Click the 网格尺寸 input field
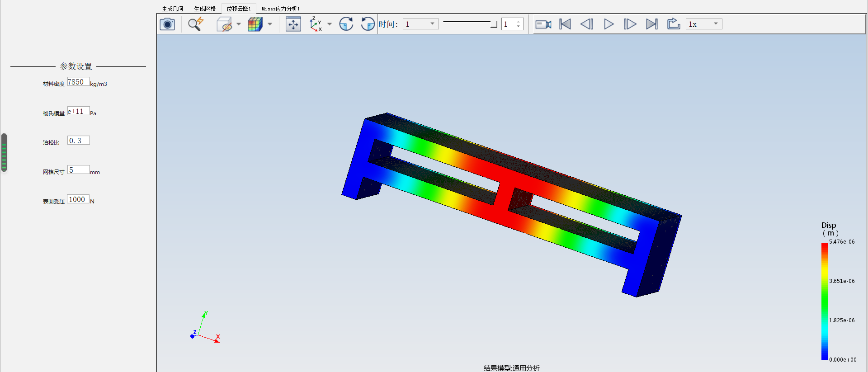 point(79,170)
